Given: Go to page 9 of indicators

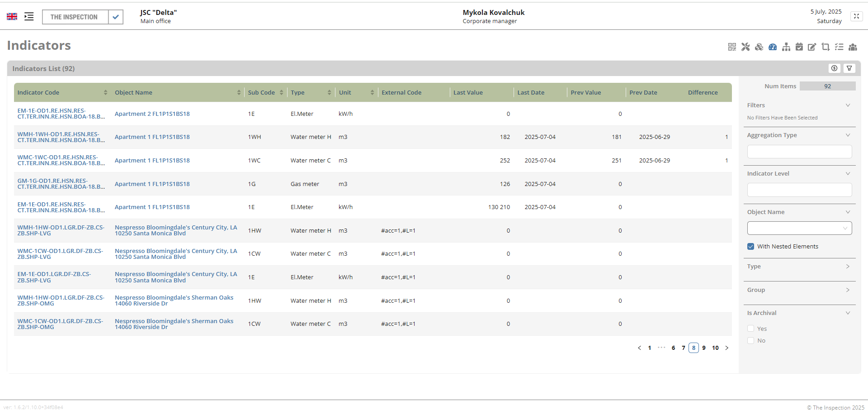Looking at the screenshot, I should pos(704,348).
